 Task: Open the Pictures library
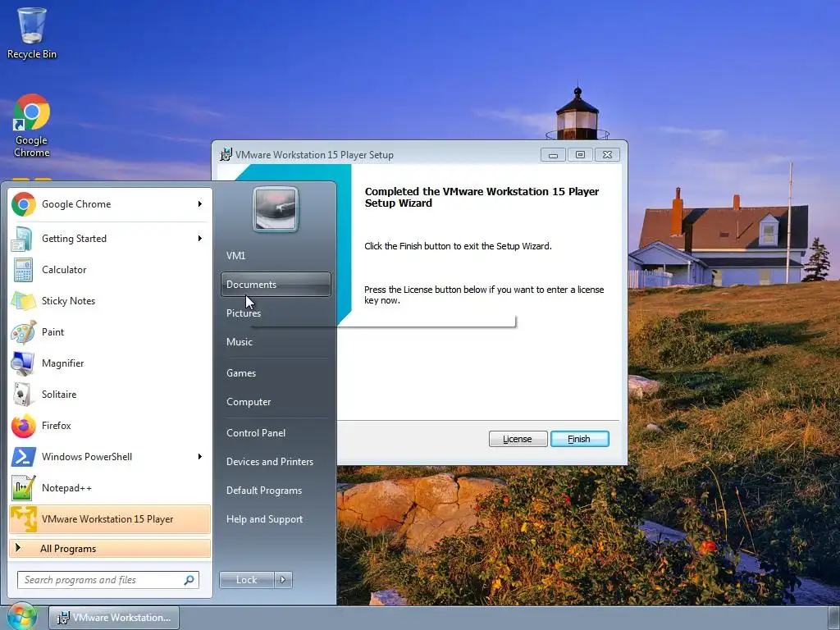pyautogui.click(x=276, y=313)
